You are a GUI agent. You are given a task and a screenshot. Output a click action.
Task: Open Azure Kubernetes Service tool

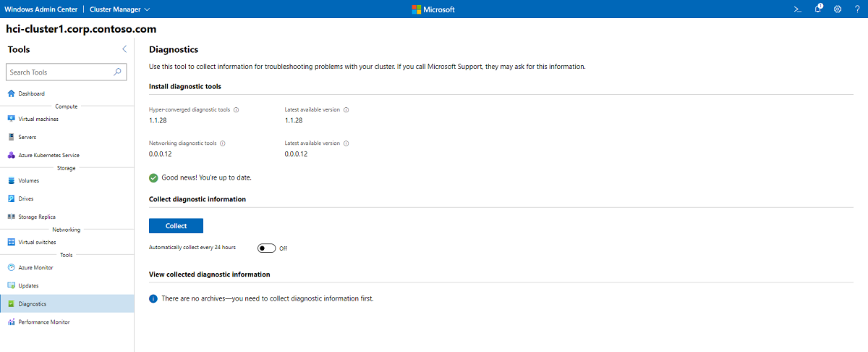(x=67, y=155)
